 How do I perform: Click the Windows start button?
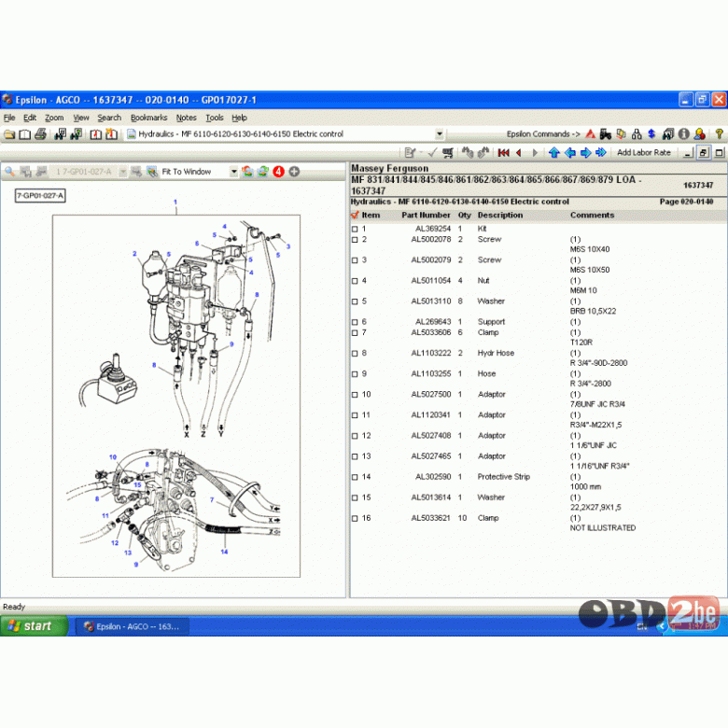34,626
